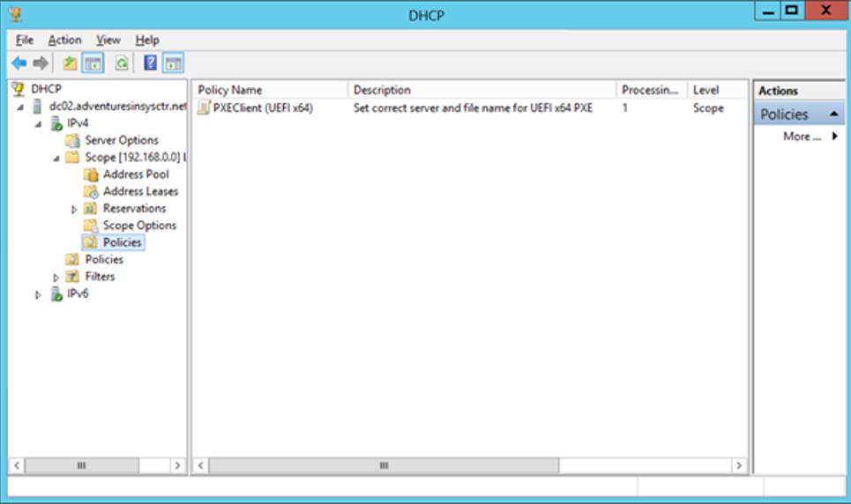Click the details pane right scroll arrow
Viewport: 851px width, 504px height.
(x=739, y=465)
